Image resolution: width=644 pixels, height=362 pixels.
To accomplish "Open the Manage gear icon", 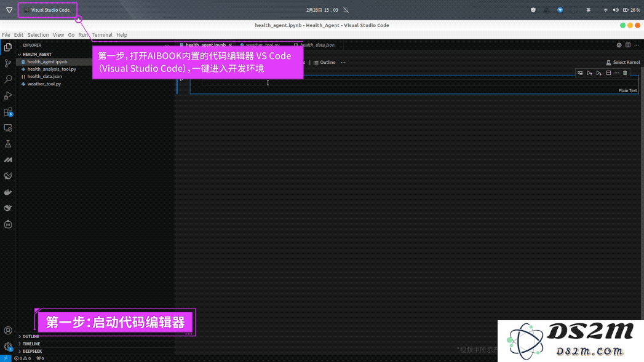I will [x=8, y=347].
